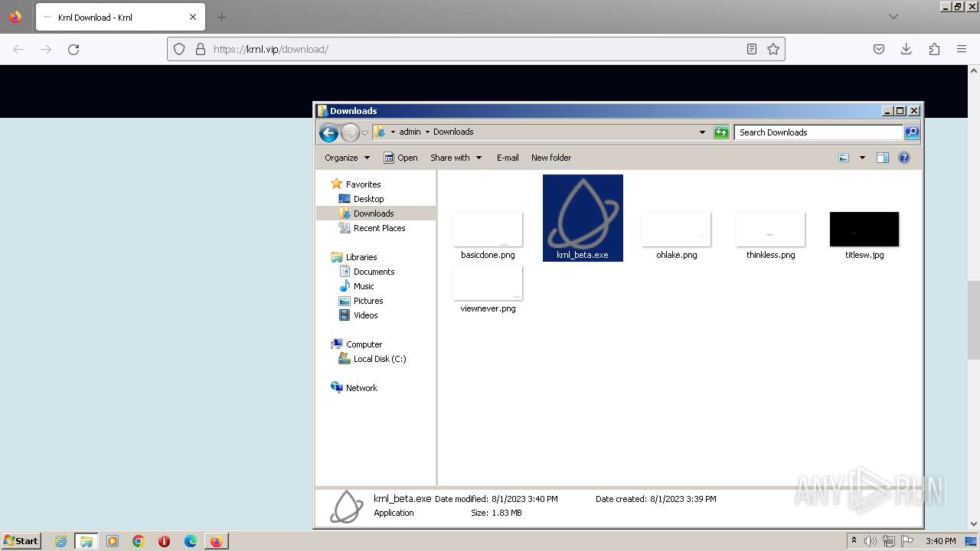Image resolution: width=980 pixels, height=551 pixels.
Task: Click the URL address field
Action: tap(475, 49)
